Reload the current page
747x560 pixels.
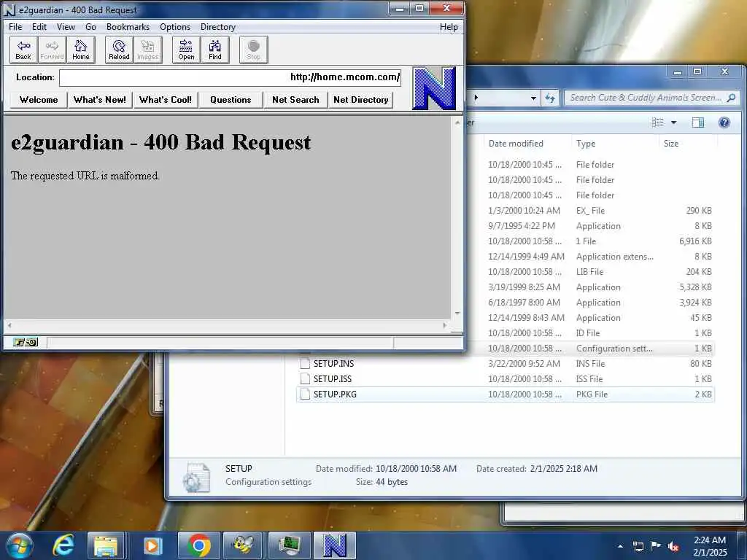pyautogui.click(x=119, y=50)
